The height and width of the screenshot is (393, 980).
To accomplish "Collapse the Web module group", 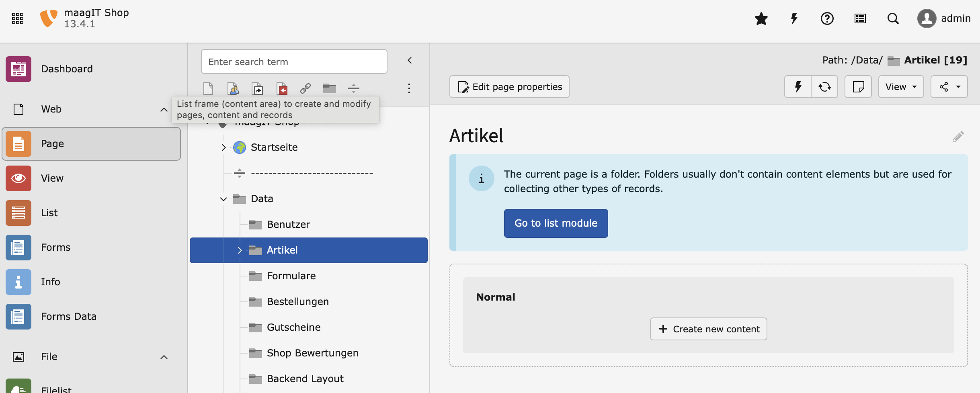I will point(164,109).
